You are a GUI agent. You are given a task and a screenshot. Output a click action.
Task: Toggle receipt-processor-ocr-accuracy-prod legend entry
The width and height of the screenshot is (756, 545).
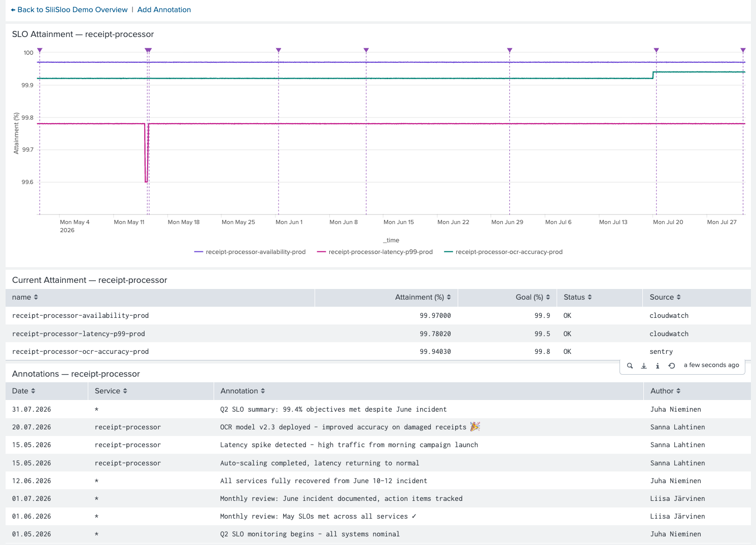(x=503, y=252)
